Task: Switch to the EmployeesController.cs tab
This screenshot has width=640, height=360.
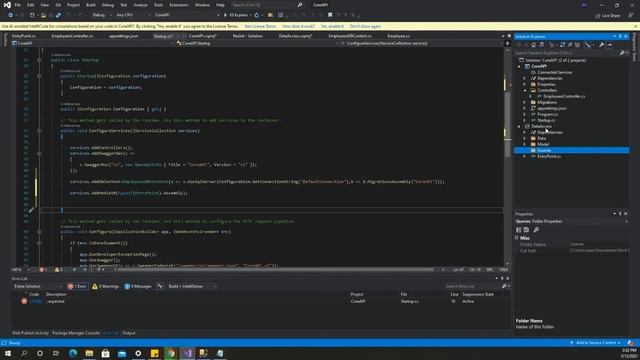Action: [x=72, y=36]
